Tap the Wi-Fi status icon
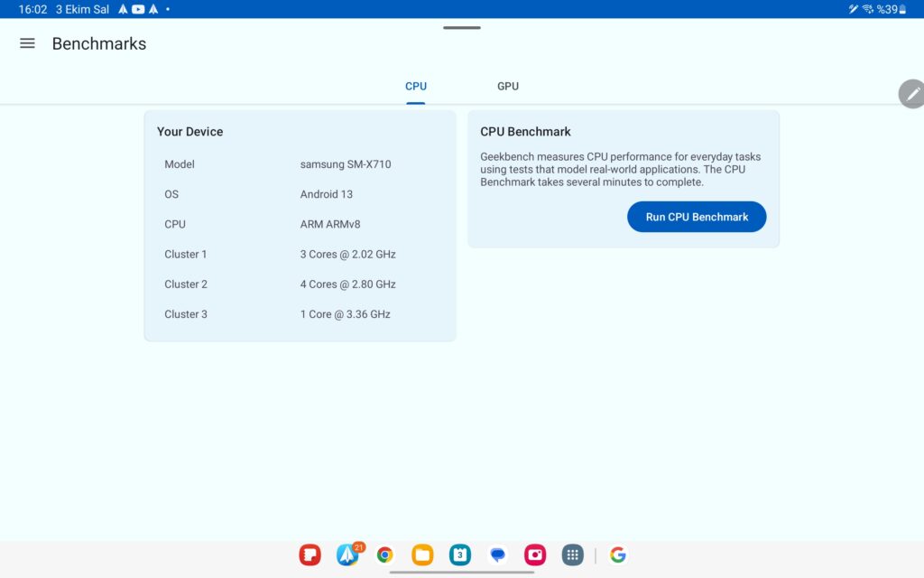 click(x=867, y=9)
